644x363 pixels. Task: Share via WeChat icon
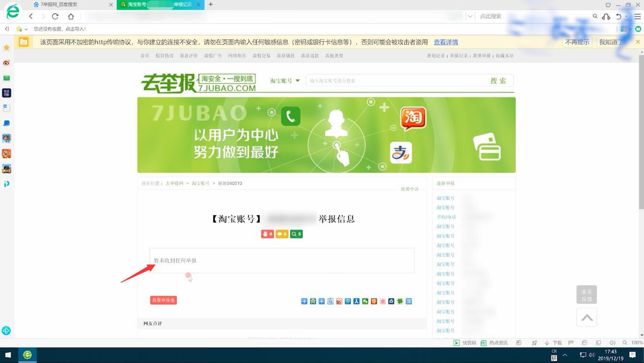365,301
